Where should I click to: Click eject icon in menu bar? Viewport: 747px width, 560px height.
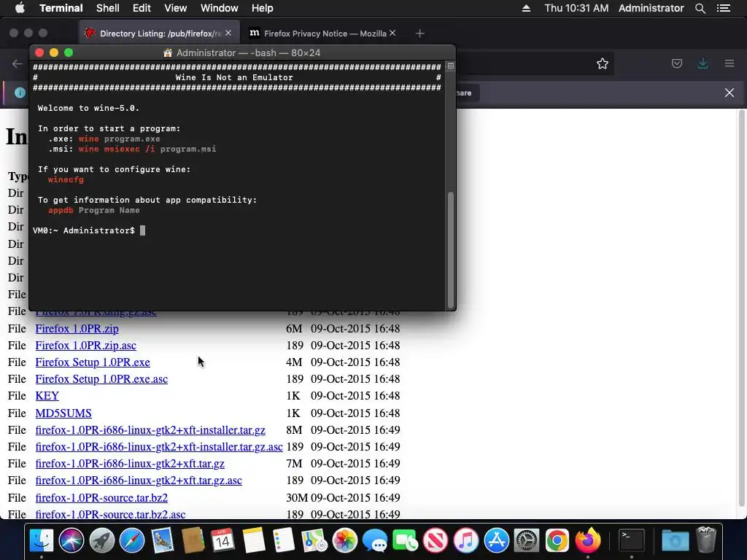[x=526, y=8]
